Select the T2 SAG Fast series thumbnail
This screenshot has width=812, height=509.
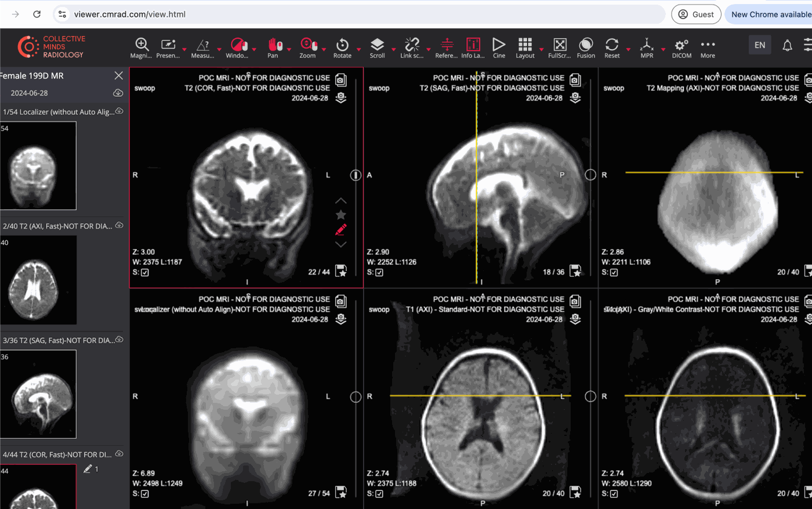pos(38,394)
